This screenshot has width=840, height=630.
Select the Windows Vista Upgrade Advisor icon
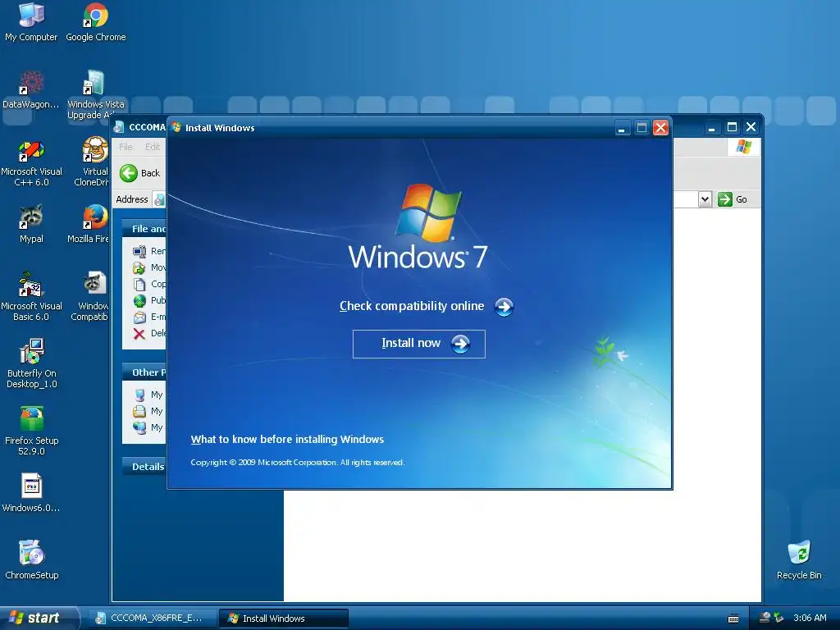tap(95, 94)
